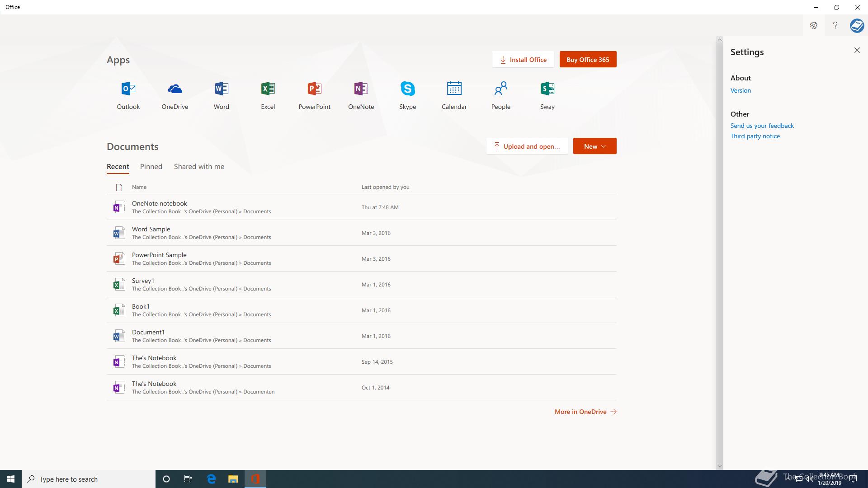
Task: Launch the Excel app icon
Action: (x=268, y=89)
